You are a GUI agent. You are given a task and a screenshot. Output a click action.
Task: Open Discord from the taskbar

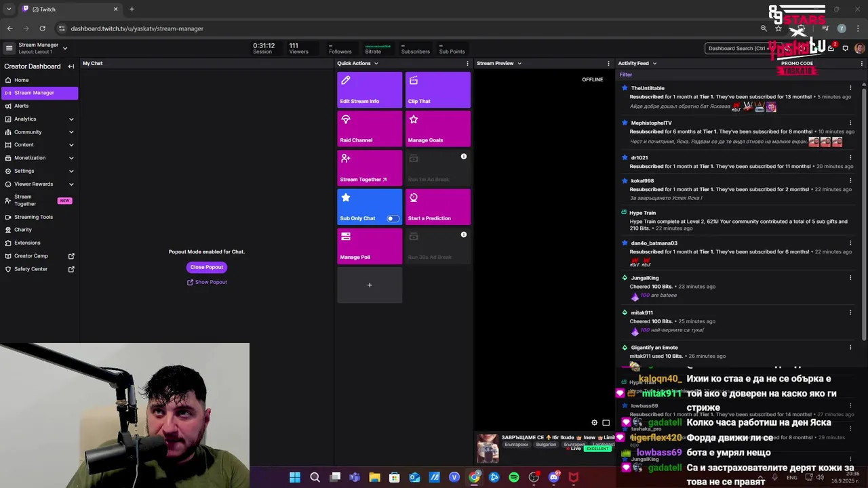point(554,477)
